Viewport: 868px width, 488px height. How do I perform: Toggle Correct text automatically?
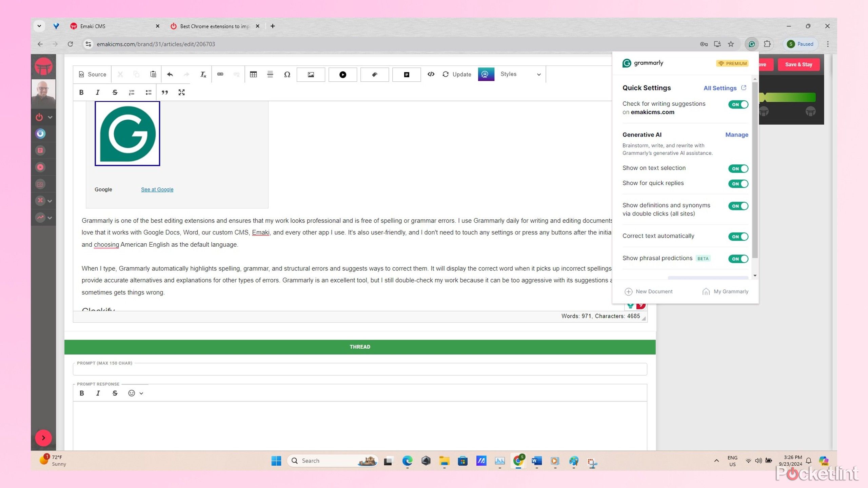click(x=738, y=237)
